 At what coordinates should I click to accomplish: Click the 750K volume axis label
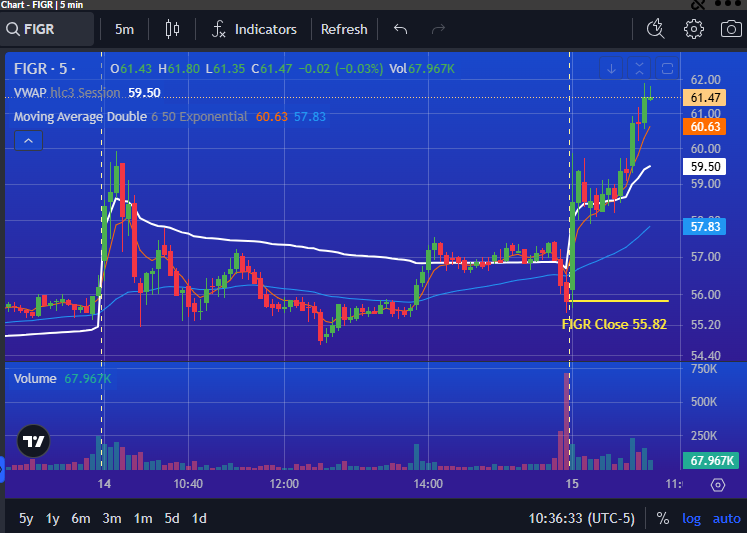click(704, 369)
